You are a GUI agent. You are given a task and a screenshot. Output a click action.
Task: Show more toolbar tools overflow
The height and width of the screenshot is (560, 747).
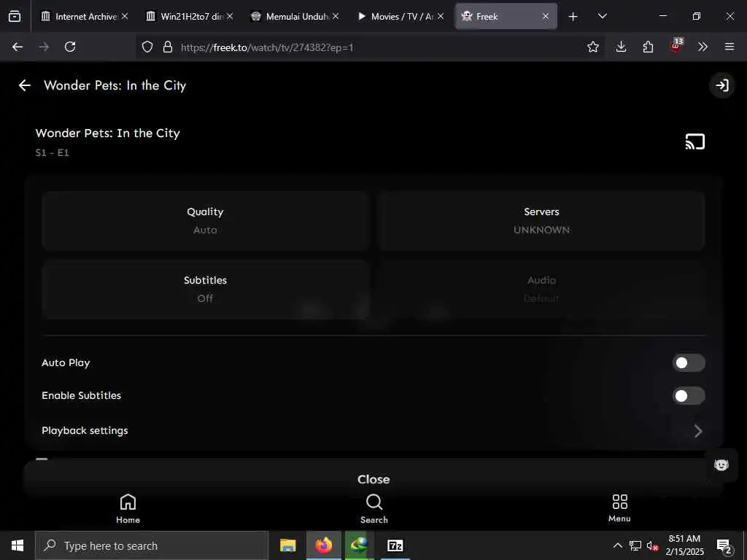tap(703, 47)
